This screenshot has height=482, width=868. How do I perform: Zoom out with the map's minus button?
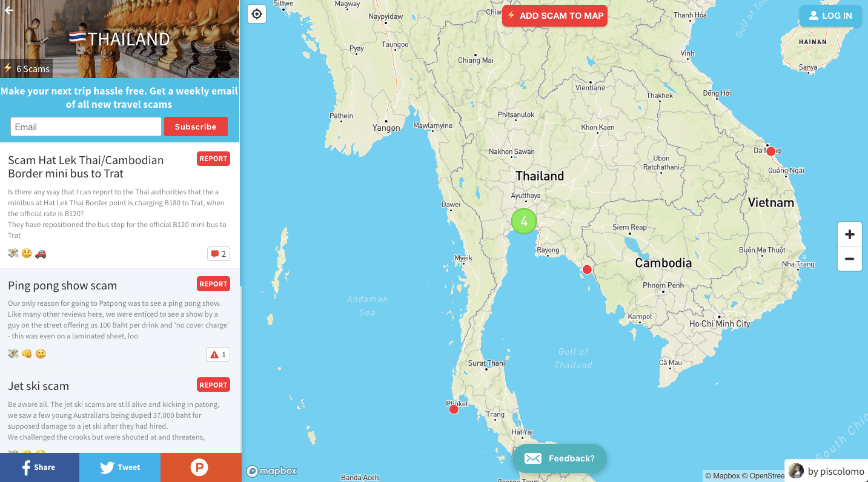click(849, 259)
